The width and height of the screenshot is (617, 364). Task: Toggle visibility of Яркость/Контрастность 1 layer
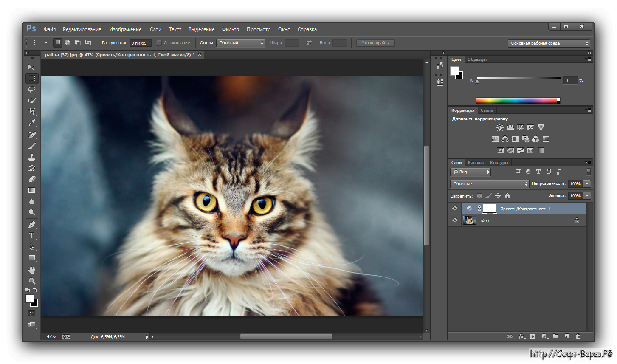click(x=454, y=208)
